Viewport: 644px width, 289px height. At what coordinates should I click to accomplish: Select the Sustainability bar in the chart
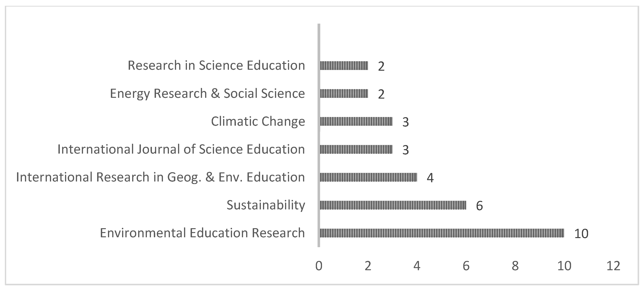tap(393, 205)
